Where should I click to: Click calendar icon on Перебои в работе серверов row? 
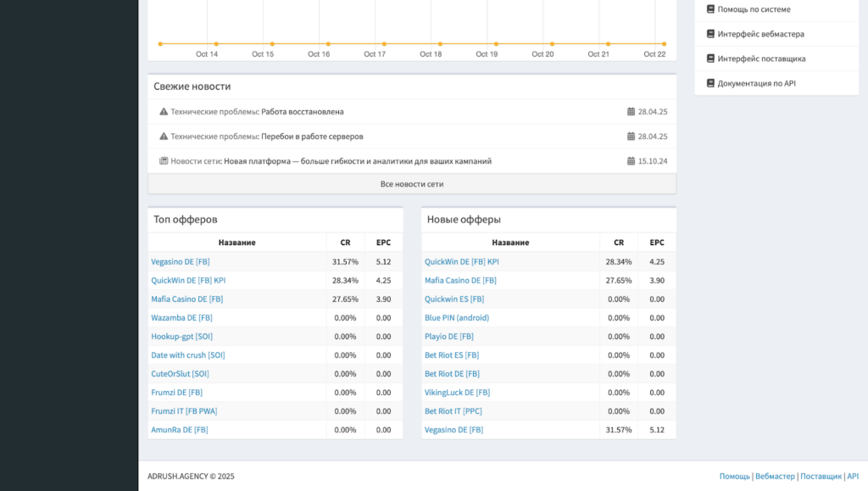pos(631,137)
